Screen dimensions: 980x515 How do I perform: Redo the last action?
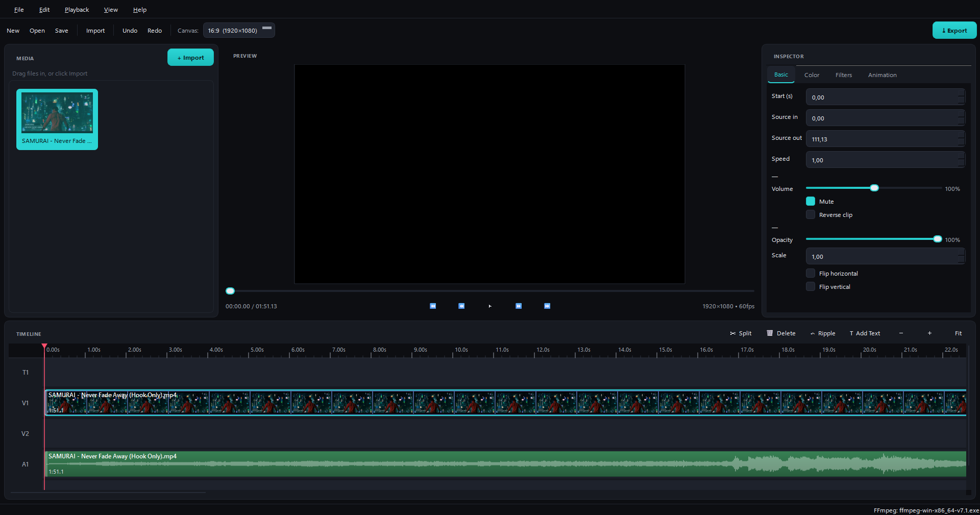(155, 31)
